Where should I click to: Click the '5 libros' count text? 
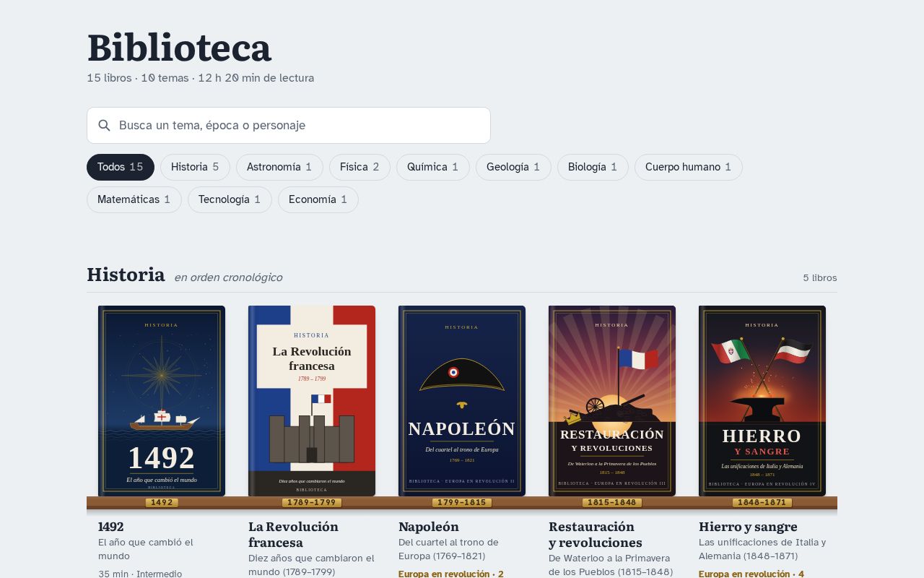pyautogui.click(x=820, y=277)
